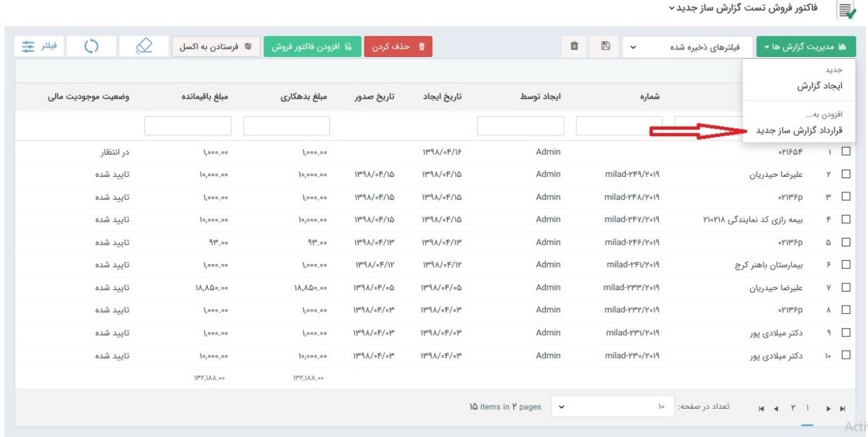Choose قرارداد گزارش ساز جدید menu item
Viewport: 868px width, 437px height.
(x=798, y=130)
